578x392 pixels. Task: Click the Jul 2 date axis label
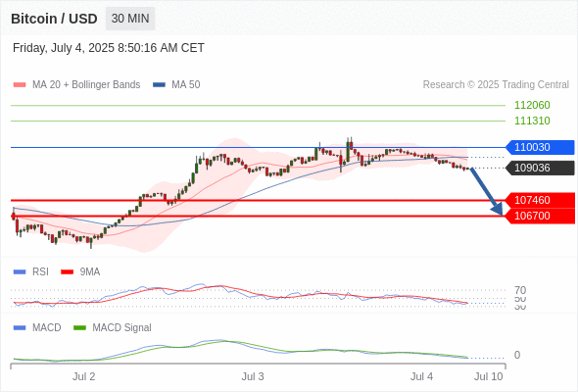[x=83, y=376]
